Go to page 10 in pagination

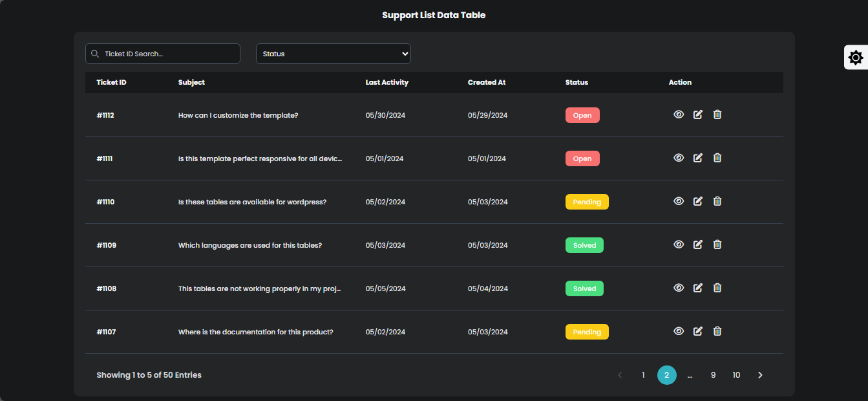click(x=736, y=375)
